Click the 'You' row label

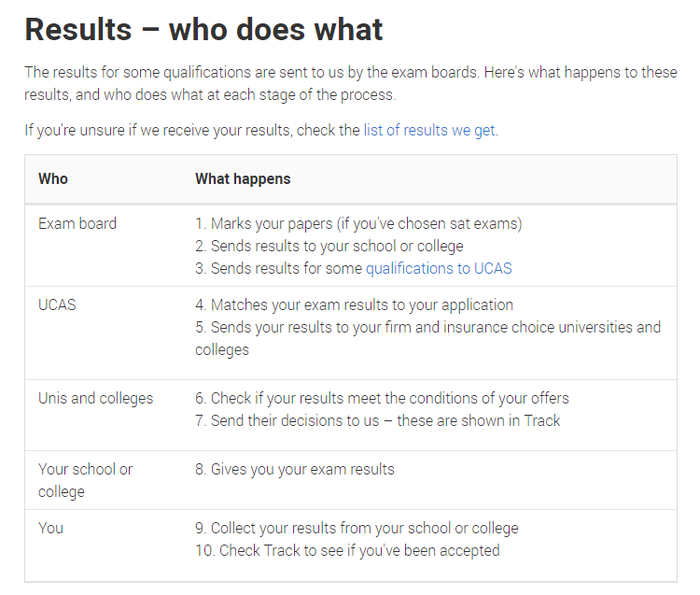pyautogui.click(x=50, y=528)
